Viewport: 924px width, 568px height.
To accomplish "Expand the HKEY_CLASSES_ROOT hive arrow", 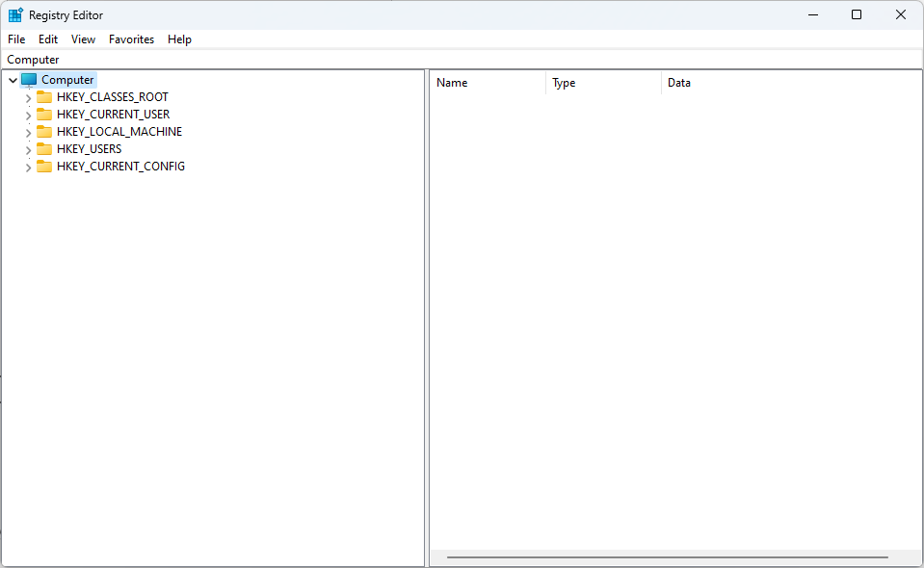I will [28, 98].
